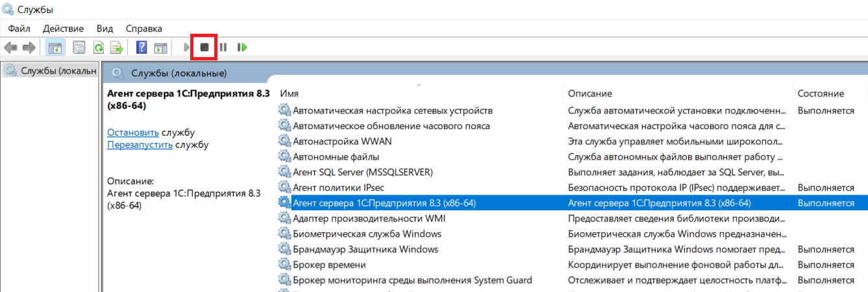
Task: Sort services by the Состояние column header
Action: [x=821, y=93]
